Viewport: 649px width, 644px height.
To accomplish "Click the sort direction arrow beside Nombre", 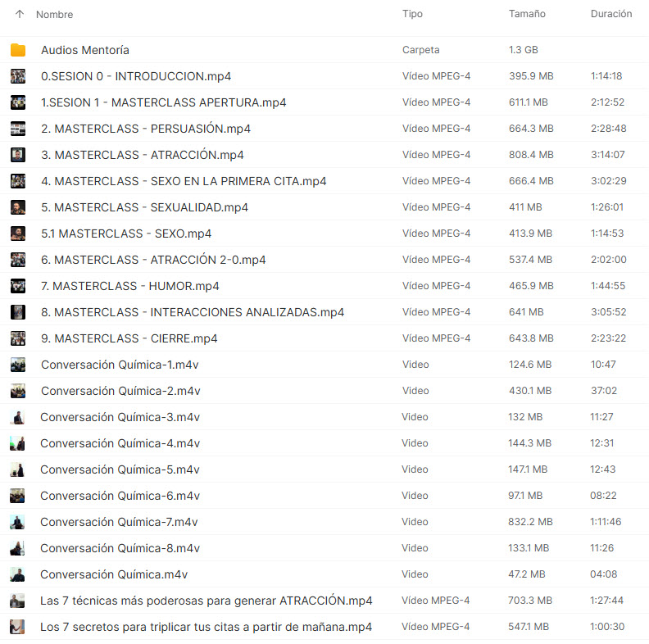I will click(x=20, y=14).
